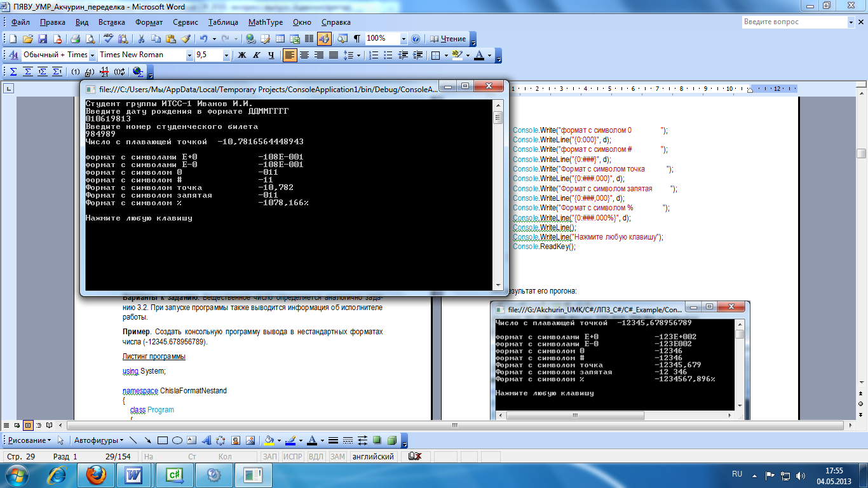Click the ЗАМ status bar indicator
The width and height of the screenshot is (868, 488).
(x=337, y=456)
